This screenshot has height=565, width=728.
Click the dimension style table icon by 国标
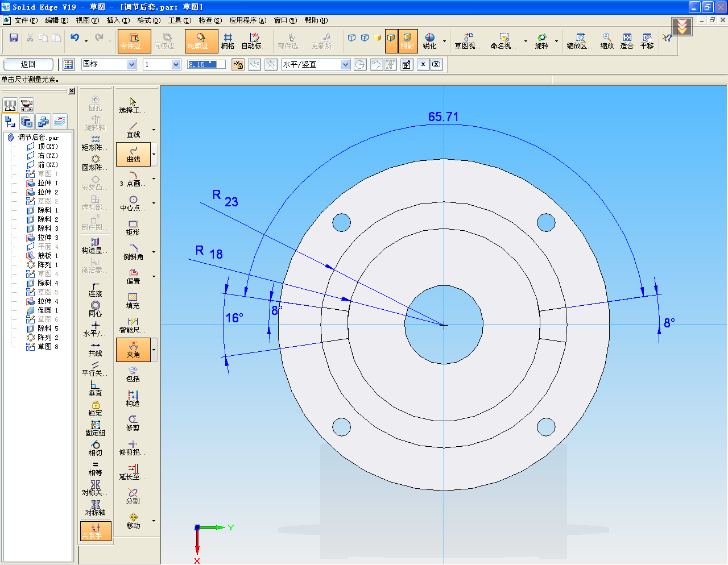pyautogui.click(x=68, y=64)
